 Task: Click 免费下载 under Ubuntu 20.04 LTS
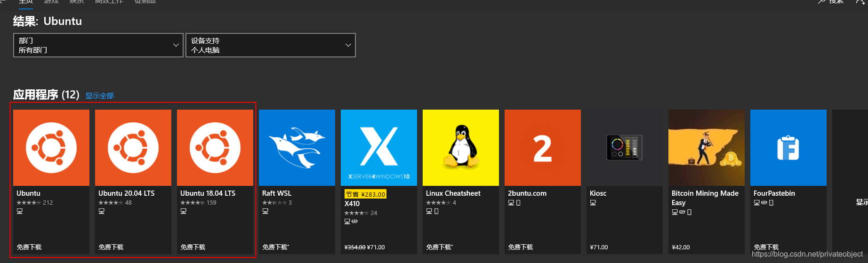pyautogui.click(x=111, y=247)
